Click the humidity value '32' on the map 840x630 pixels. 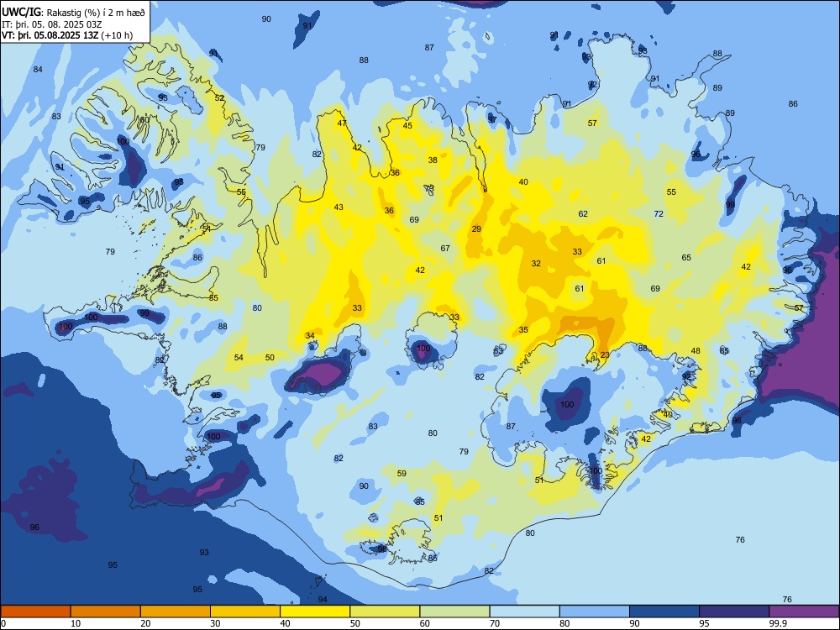[x=536, y=263]
